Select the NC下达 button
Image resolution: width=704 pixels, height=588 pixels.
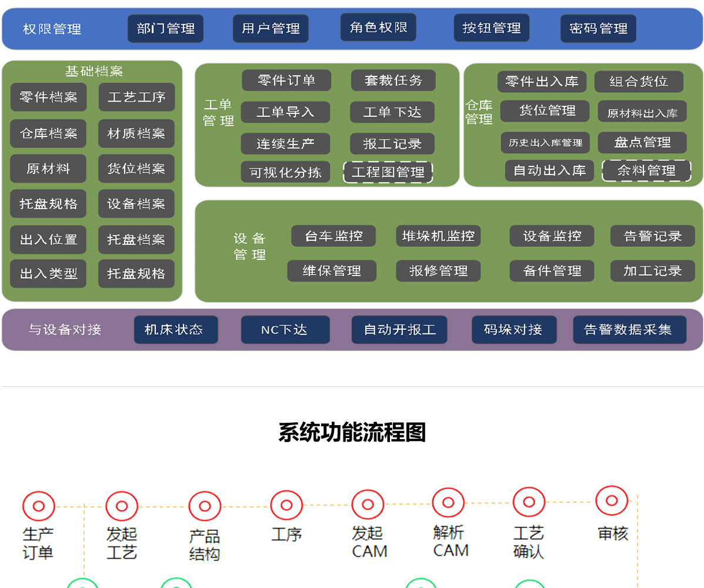point(285,329)
